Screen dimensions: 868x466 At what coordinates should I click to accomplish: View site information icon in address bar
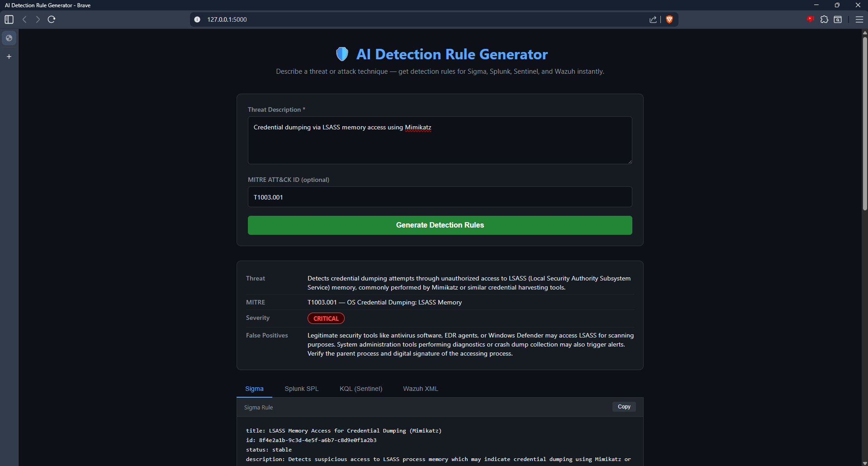pos(197,19)
